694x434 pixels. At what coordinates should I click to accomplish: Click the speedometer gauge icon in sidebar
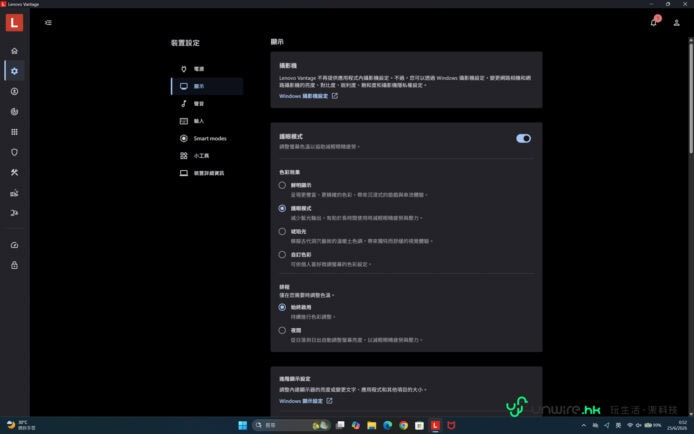[x=14, y=245]
